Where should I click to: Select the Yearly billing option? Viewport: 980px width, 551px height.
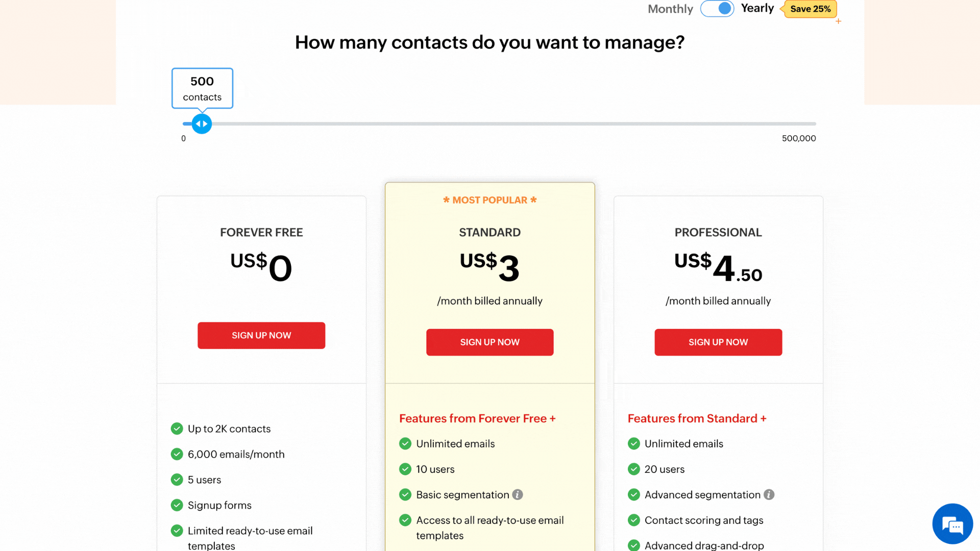pyautogui.click(x=757, y=8)
